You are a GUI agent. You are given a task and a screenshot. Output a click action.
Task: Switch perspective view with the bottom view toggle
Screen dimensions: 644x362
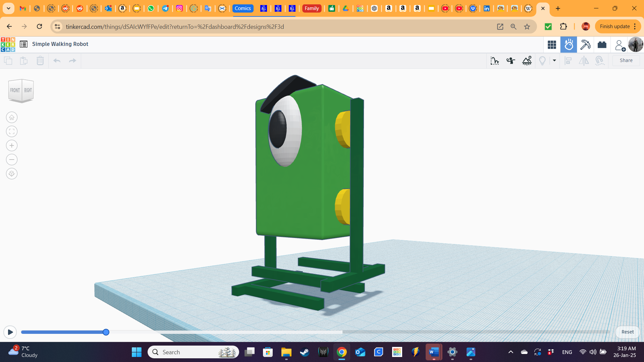[12, 174]
